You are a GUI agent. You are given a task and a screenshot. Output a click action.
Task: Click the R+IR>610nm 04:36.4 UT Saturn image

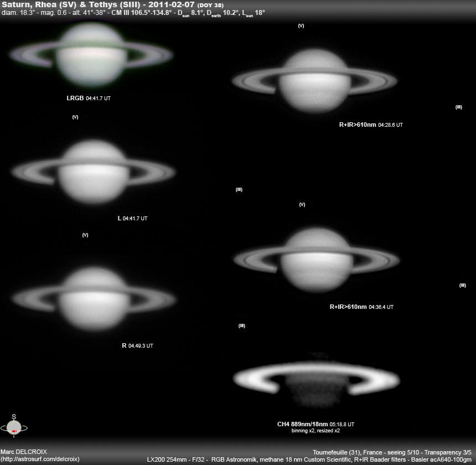[317, 260]
